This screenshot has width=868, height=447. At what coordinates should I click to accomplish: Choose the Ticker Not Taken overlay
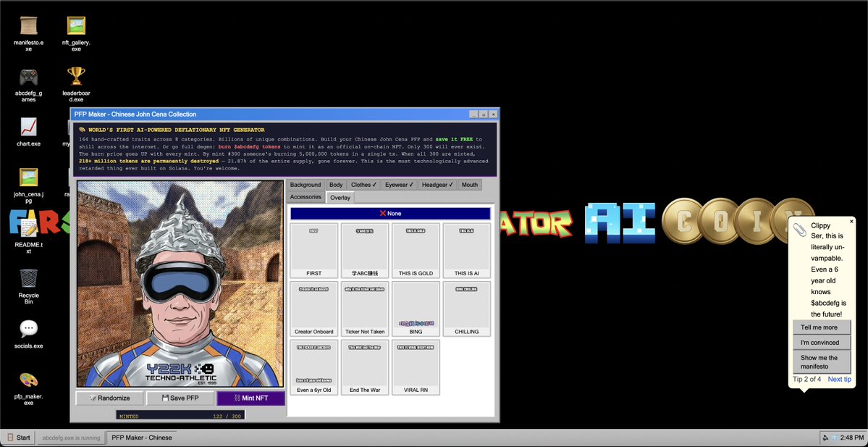(x=365, y=309)
